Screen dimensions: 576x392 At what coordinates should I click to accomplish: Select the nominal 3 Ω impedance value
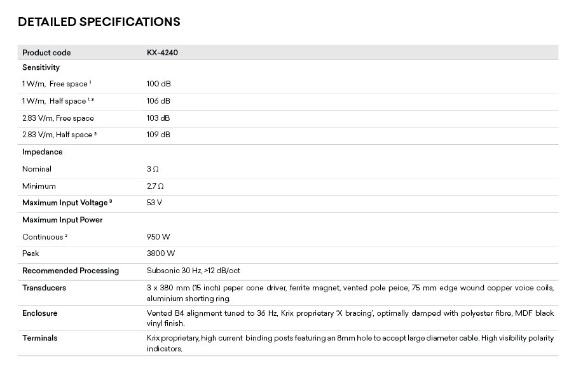coord(153,169)
